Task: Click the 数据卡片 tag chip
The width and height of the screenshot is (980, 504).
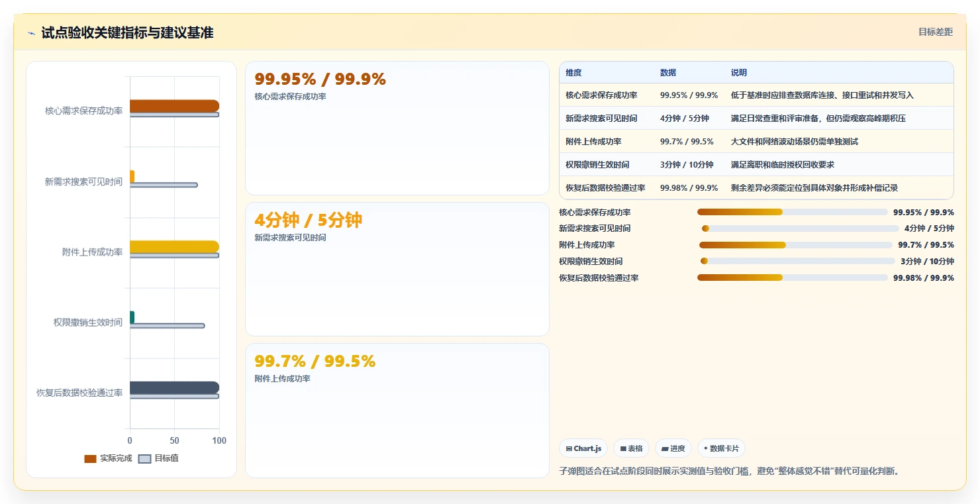Action: click(x=721, y=448)
